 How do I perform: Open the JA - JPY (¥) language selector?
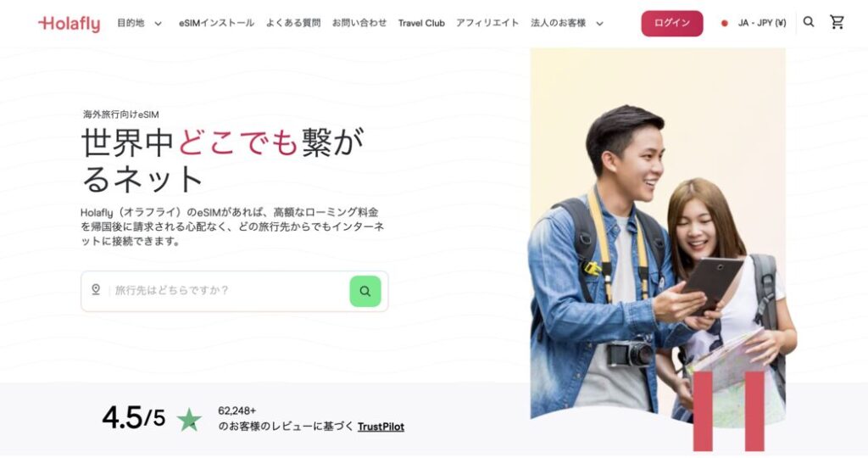(x=754, y=23)
